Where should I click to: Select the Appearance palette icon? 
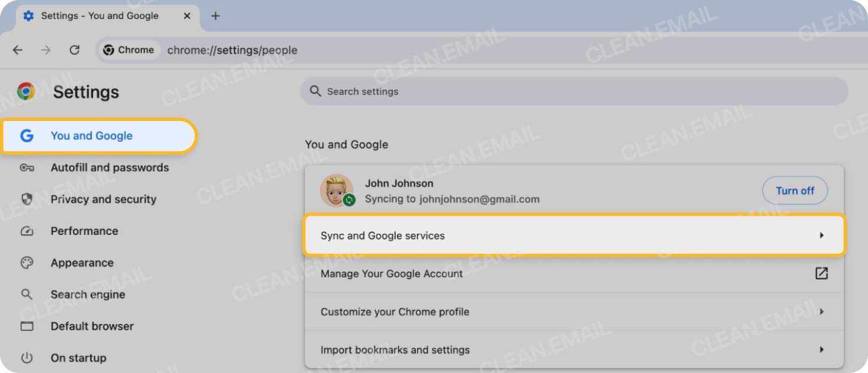(27, 263)
